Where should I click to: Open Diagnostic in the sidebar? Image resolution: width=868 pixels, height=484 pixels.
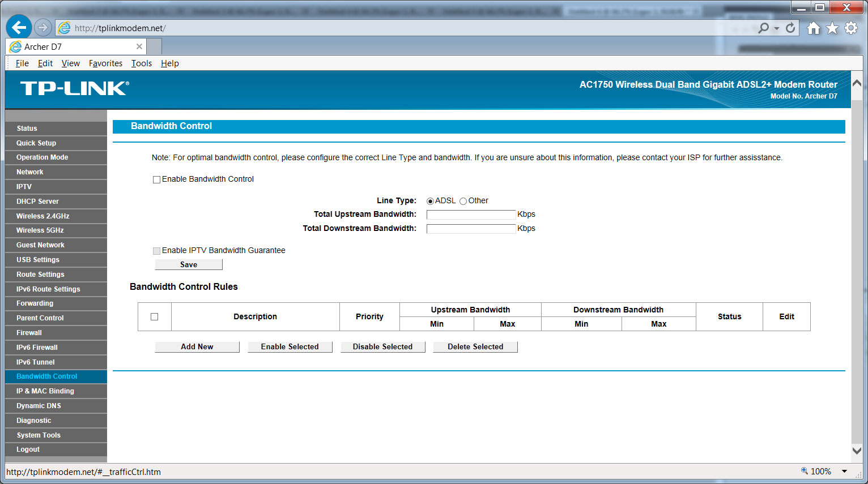[56, 421]
